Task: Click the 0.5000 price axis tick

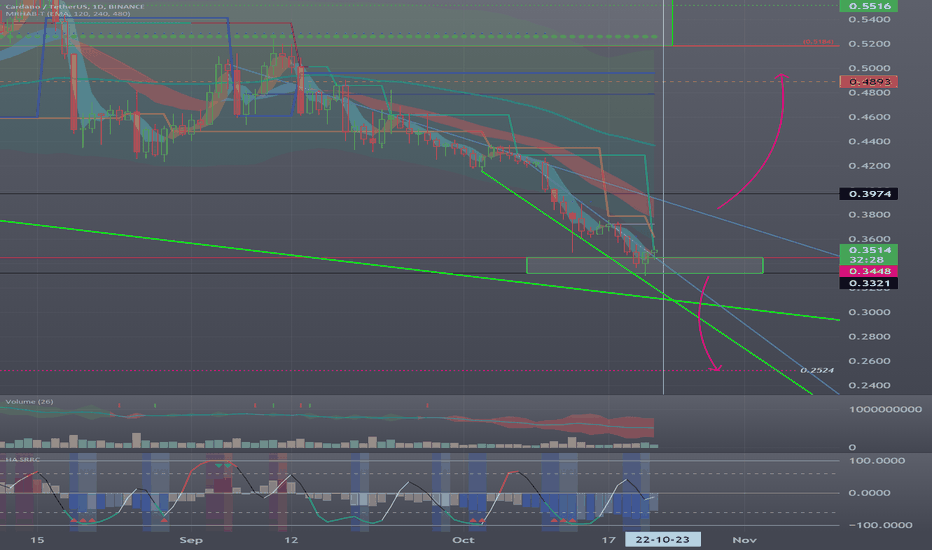Action: (869, 68)
